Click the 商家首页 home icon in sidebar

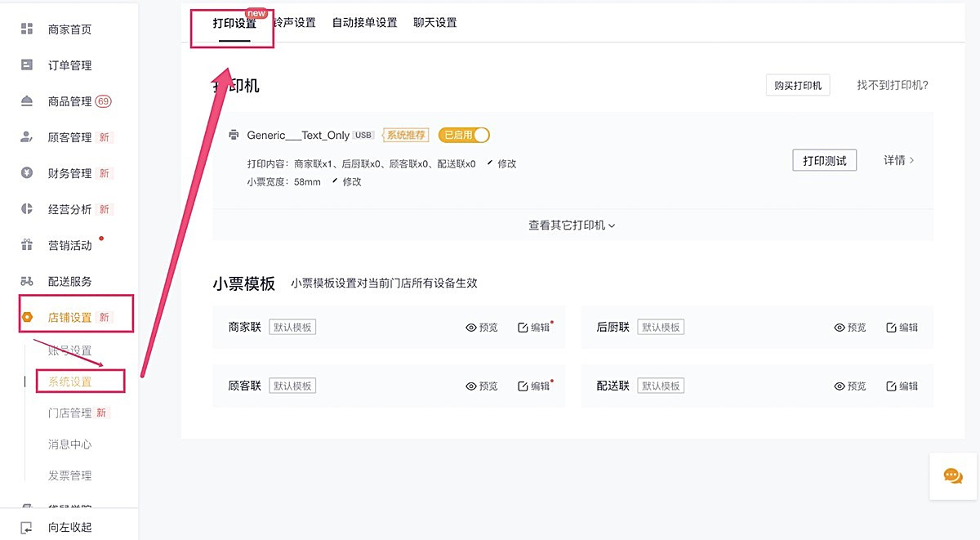click(27, 29)
